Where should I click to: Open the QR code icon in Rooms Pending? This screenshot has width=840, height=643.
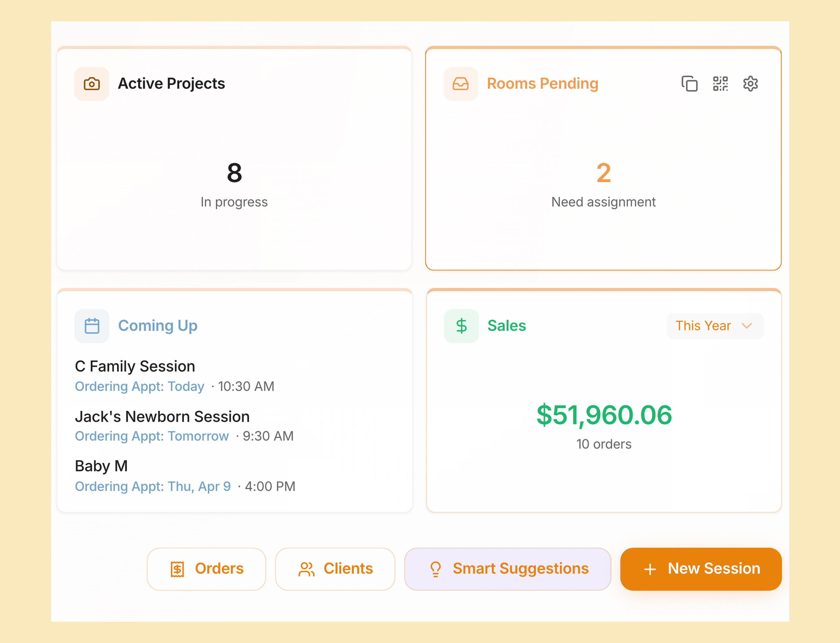point(720,83)
